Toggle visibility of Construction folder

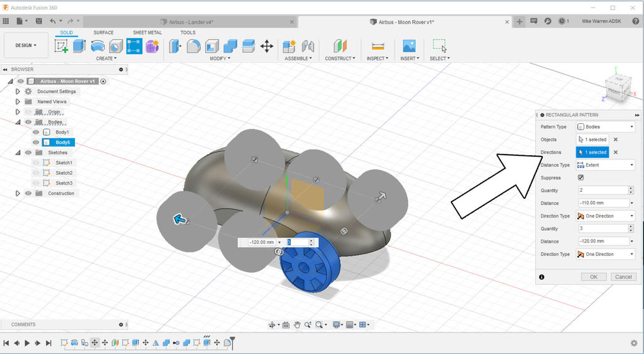[28, 194]
